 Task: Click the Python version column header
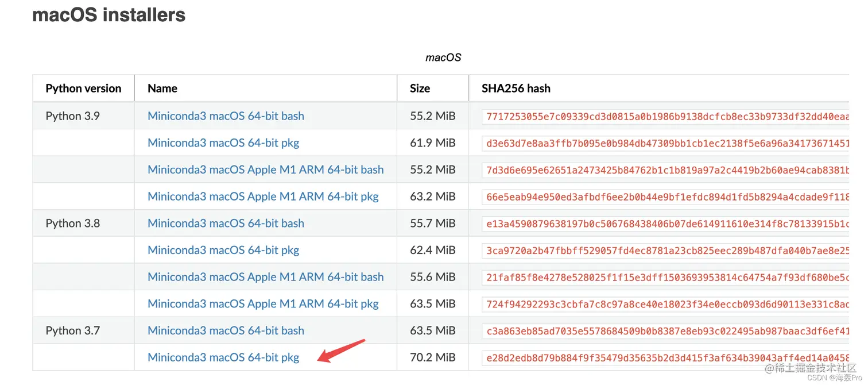click(83, 88)
